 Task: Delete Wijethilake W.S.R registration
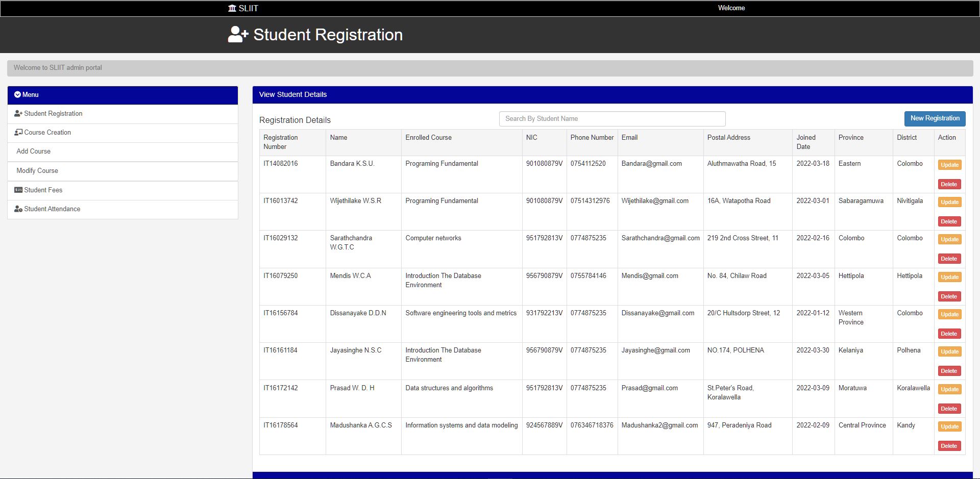click(x=949, y=221)
